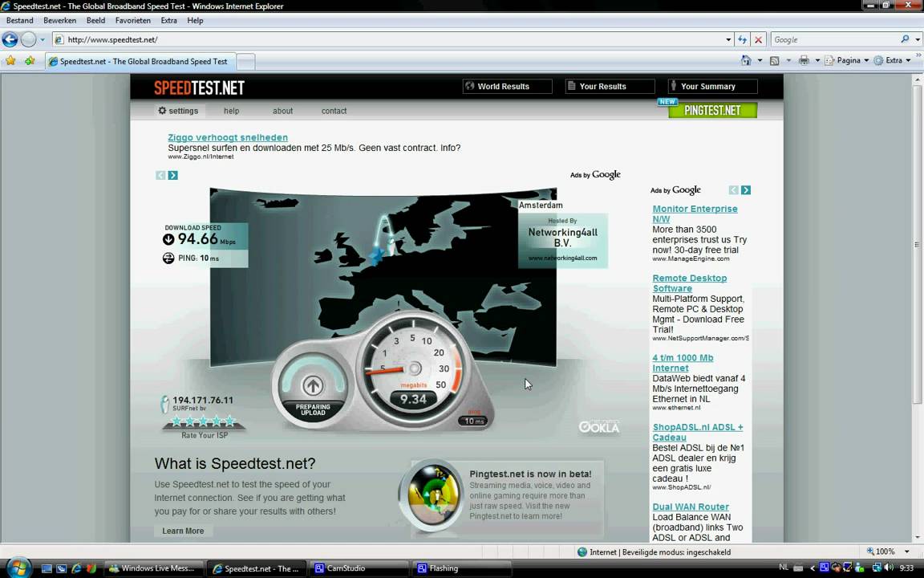This screenshot has width=924, height=578.
Task: Stop loading with the red X icon
Action: coord(759,39)
